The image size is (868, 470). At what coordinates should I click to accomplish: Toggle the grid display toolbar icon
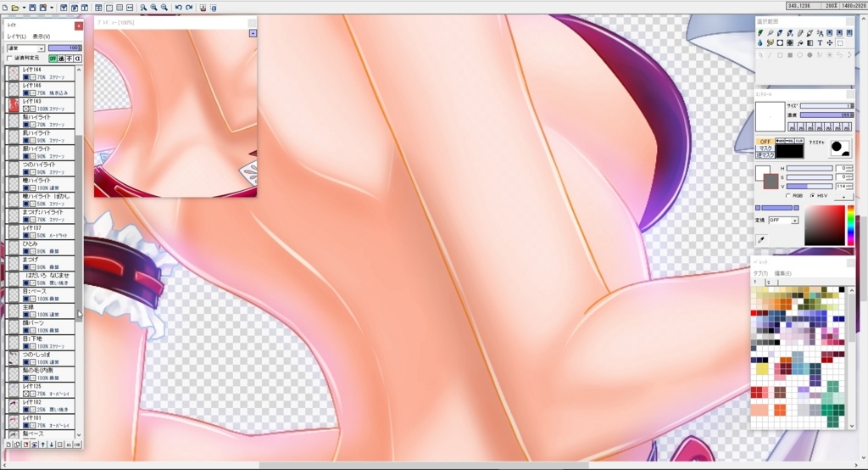pyautogui.click(x=120, y=8)
